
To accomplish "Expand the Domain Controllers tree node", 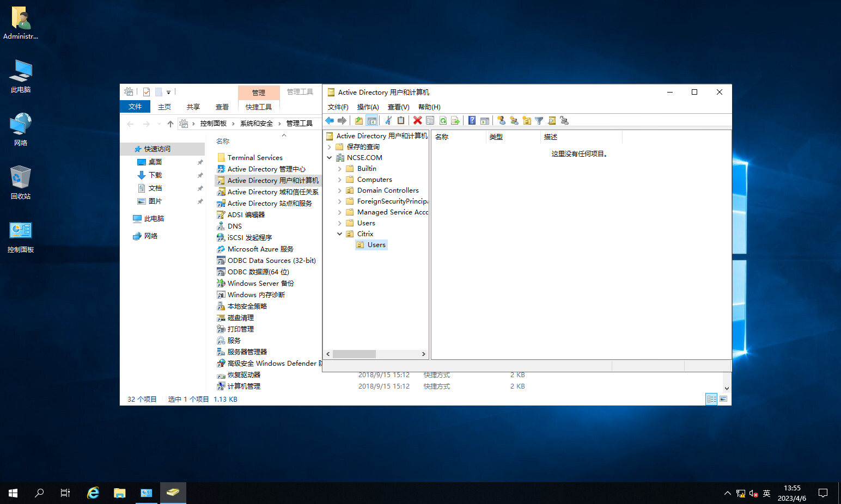I will pyautogui.click(x=339, y=190).
